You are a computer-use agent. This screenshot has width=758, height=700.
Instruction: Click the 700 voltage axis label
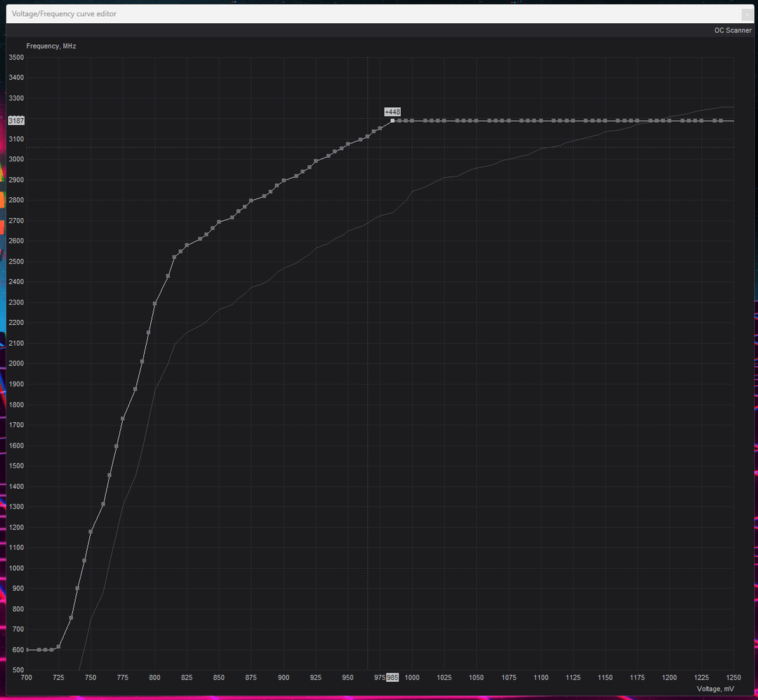pos(27,678)
